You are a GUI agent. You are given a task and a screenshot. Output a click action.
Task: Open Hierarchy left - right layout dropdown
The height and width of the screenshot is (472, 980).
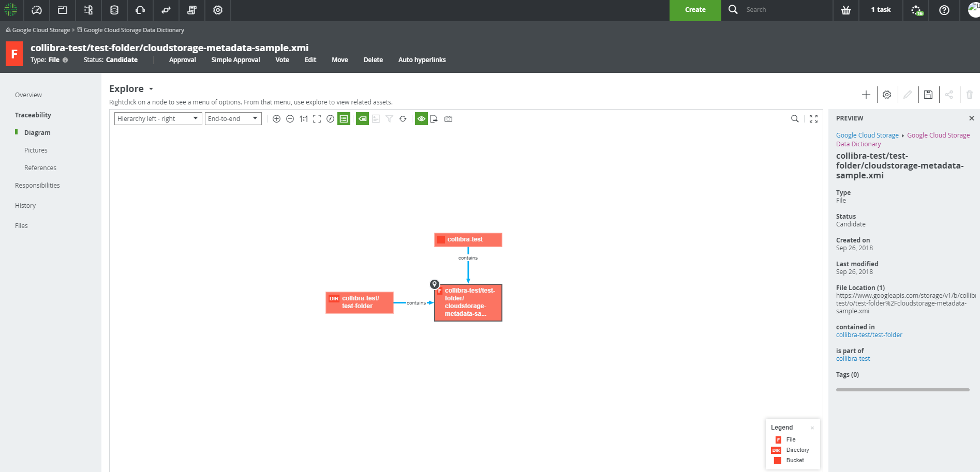pyautogui.click(x=158, y=119)
